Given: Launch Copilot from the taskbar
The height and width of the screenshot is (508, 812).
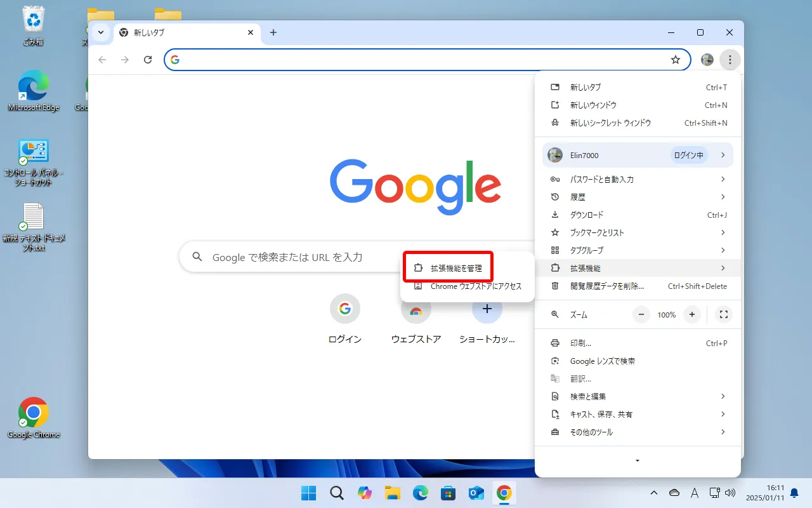Looking at the screenshot, I should [365, 493].
